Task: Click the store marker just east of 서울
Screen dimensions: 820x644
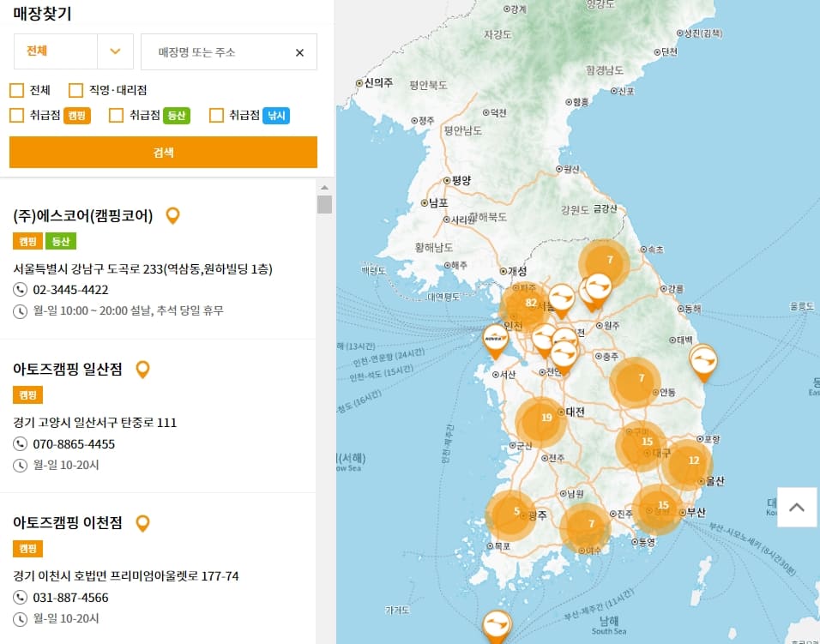Action: pyautogui.click(x=562, y=299)
